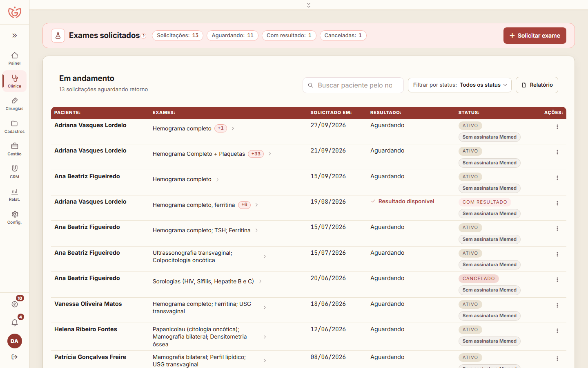Viewport: 588px width, 368px height.
Task: Go to the Clínica section
Action: click(15, 81)
